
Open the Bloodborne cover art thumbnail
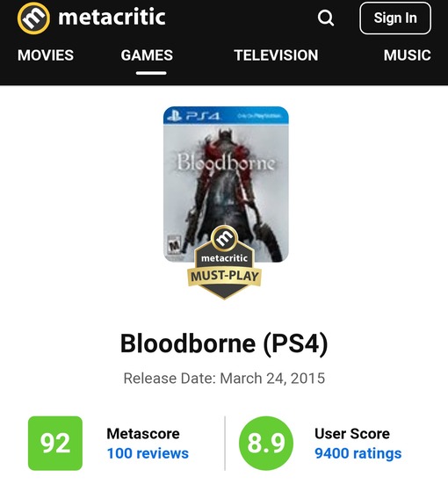(x=226, y=184)
